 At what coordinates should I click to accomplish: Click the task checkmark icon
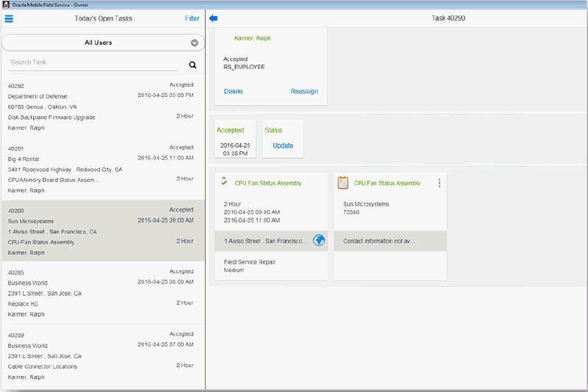[224, 181]
